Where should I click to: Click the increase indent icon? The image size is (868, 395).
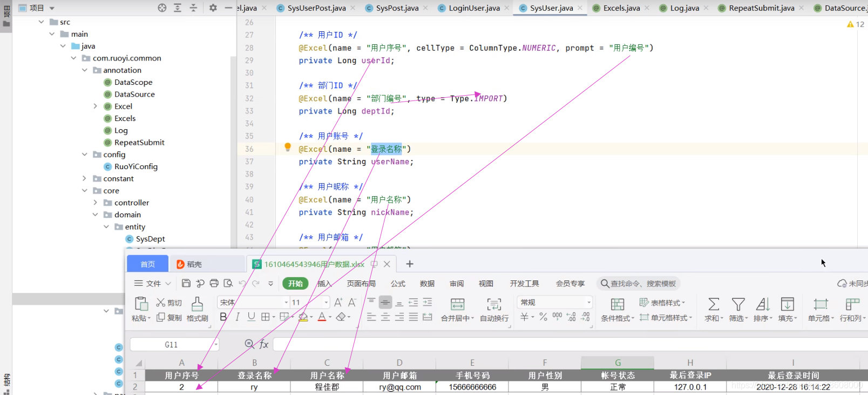tap(428, 302)
